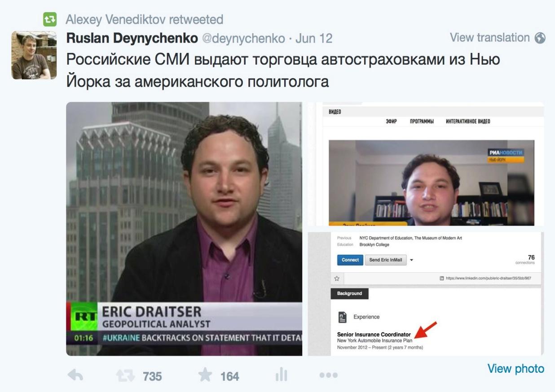Screen dimensions: 555x392
Task: Click the reply arrow icon
Action: click(75, 375)
